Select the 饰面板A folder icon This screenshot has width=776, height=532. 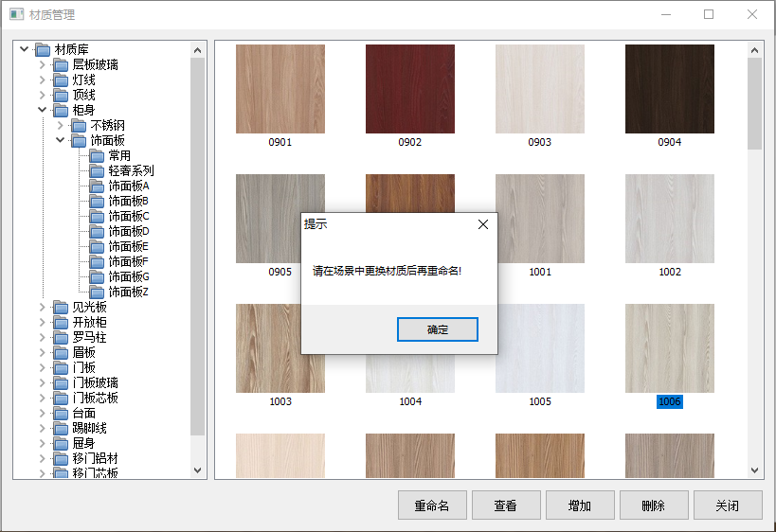pos(97,186)
